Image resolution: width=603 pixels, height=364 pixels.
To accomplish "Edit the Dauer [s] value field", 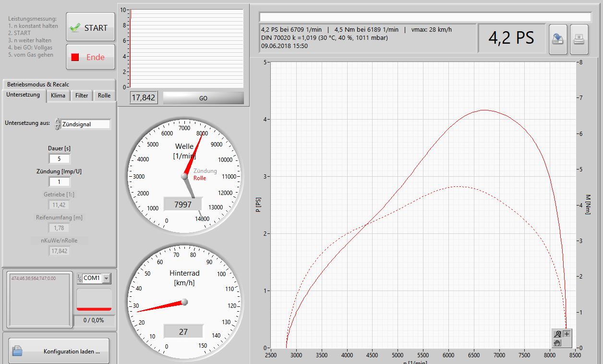I will click(x=59, y=158).
